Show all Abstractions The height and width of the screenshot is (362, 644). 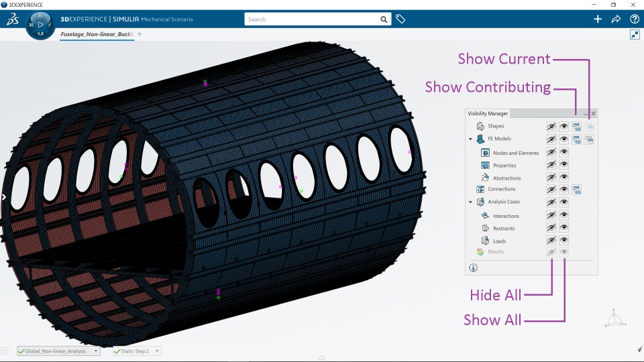click(x=564, y=177)
